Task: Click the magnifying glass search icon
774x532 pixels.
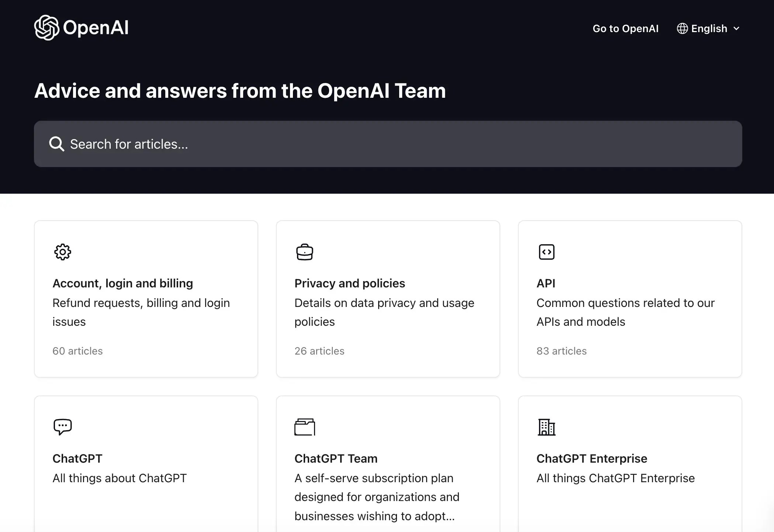Action: pos(56,144)
